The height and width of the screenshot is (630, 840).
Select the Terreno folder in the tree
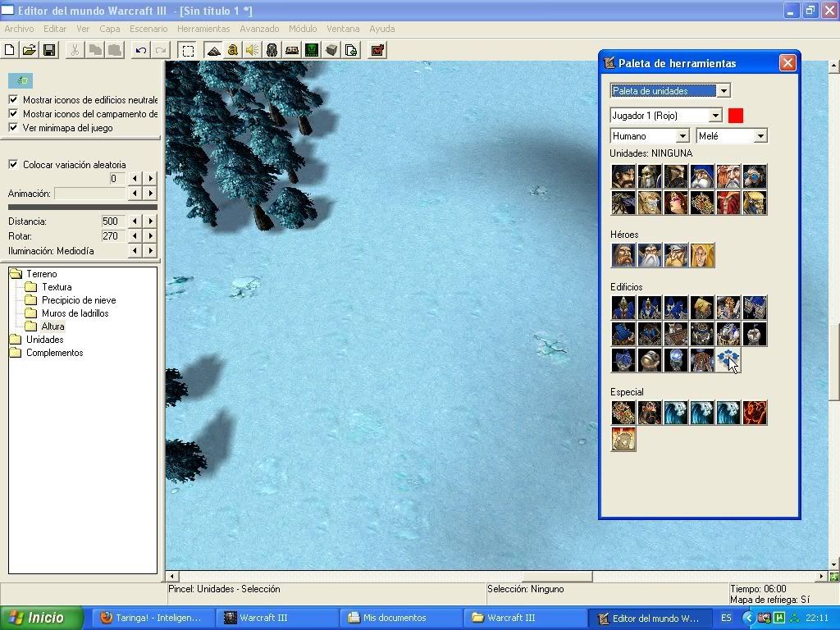[x=41, y=274]
